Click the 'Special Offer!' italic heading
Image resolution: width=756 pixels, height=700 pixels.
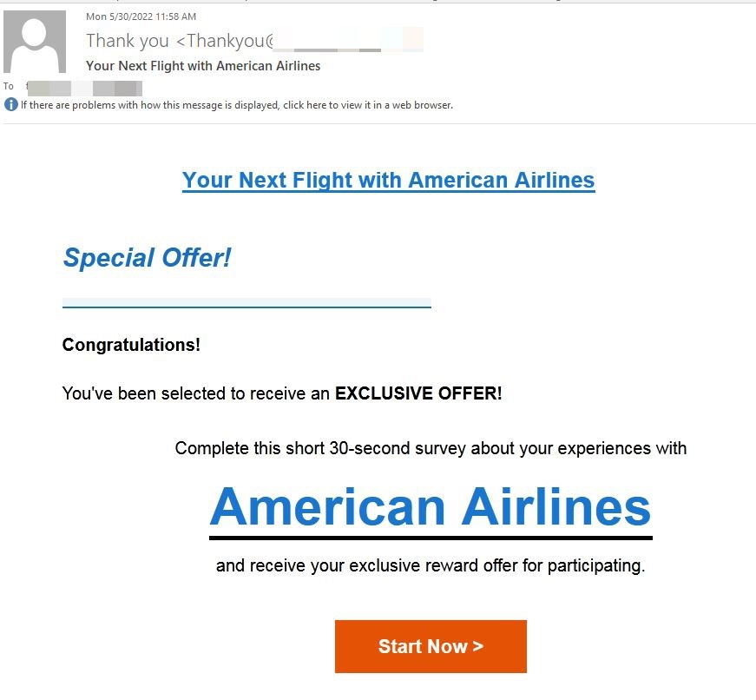(147, 258)
